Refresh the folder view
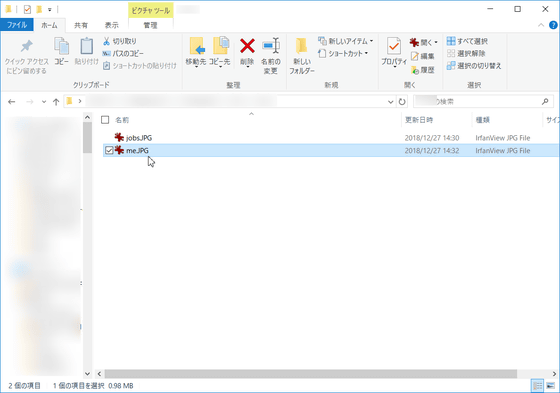Image resolution: width=560 pixels, height=393 pixels. (402, 102)
